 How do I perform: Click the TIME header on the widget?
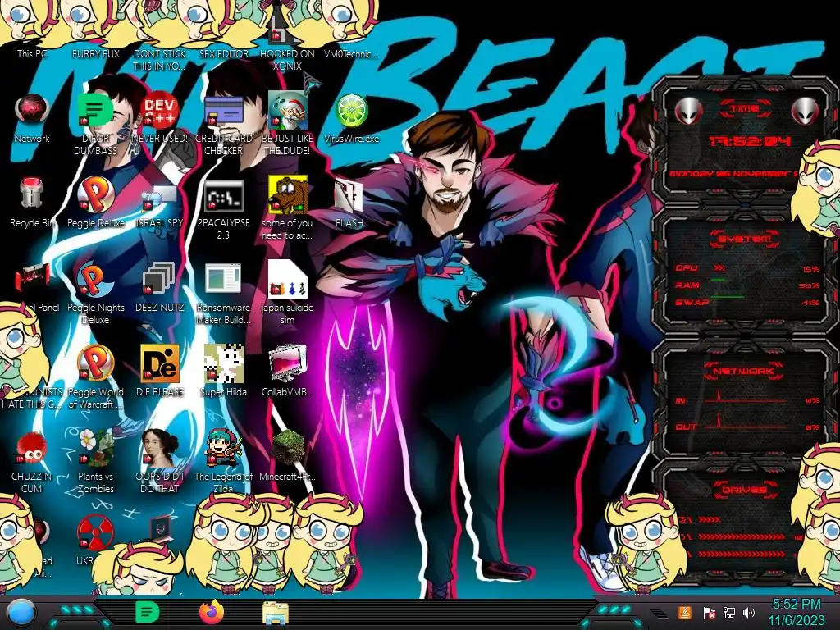coord(745,109)
